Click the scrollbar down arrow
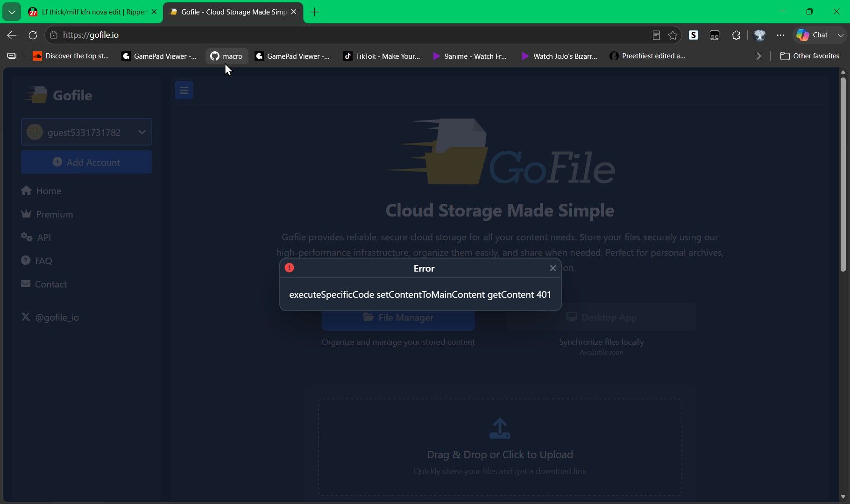 pyautogui.click(x=843, y=497)
